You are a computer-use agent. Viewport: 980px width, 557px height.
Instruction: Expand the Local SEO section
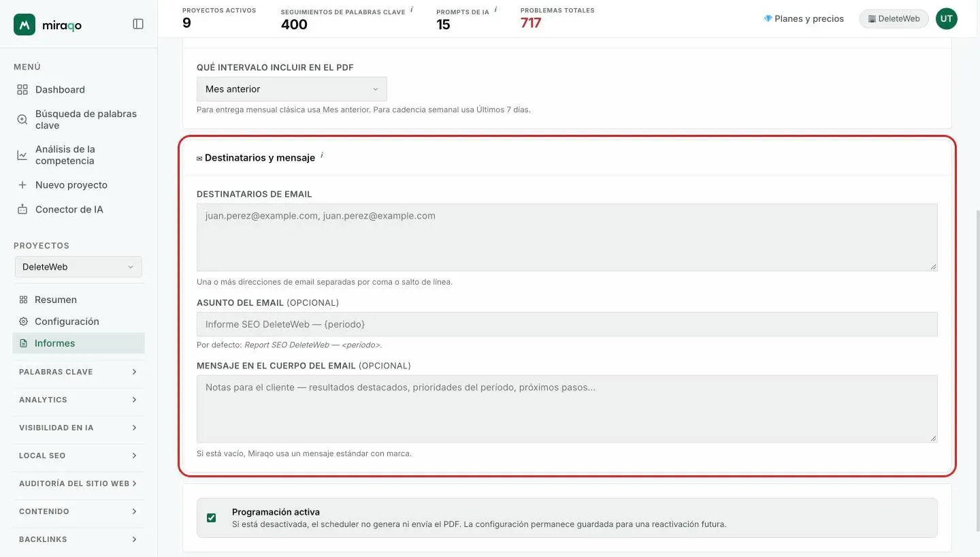78,456
